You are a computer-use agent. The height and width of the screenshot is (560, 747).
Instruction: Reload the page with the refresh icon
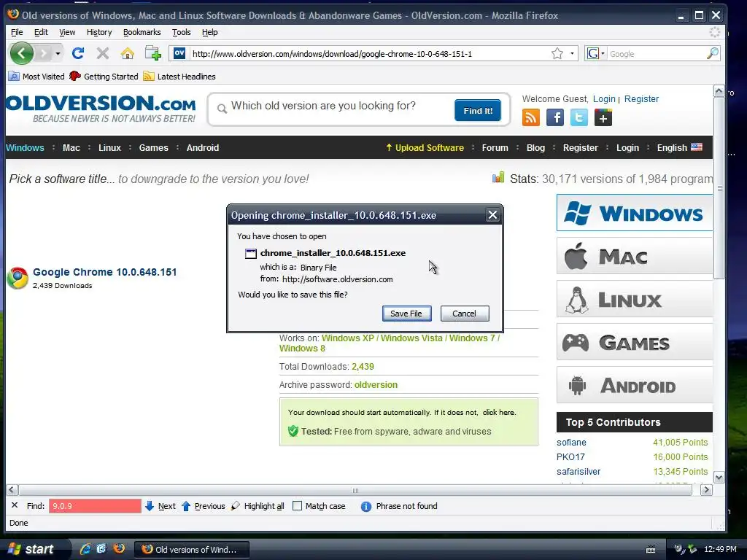(78, 53)
